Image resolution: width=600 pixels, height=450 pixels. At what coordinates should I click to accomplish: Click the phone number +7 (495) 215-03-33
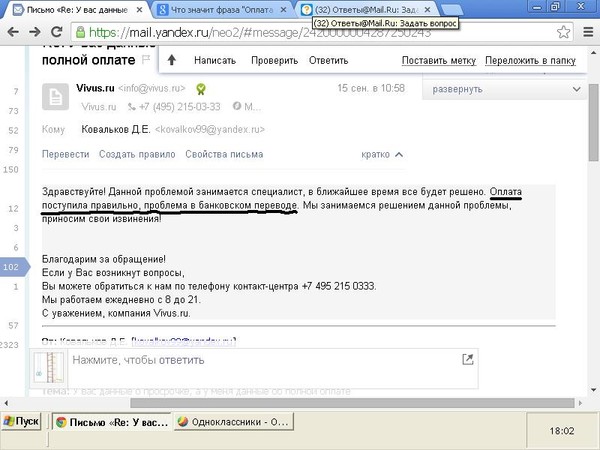[x=179, y=107]
